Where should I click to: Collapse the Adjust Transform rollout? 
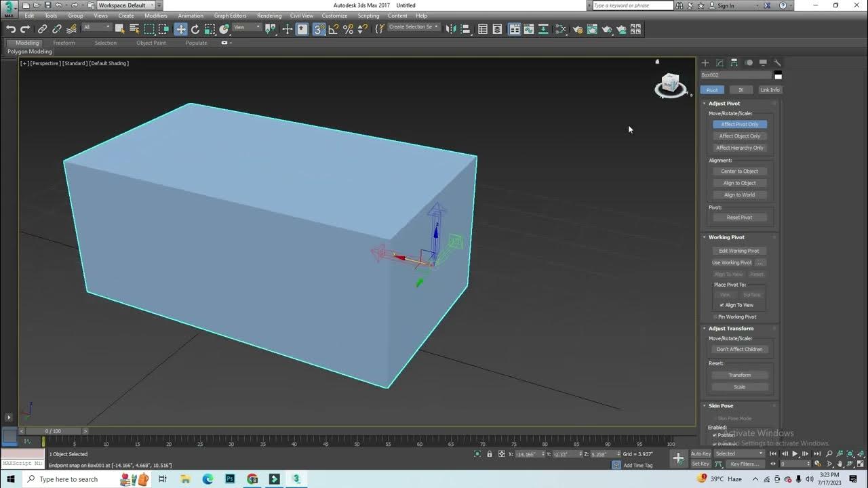[x=731, y=328]
